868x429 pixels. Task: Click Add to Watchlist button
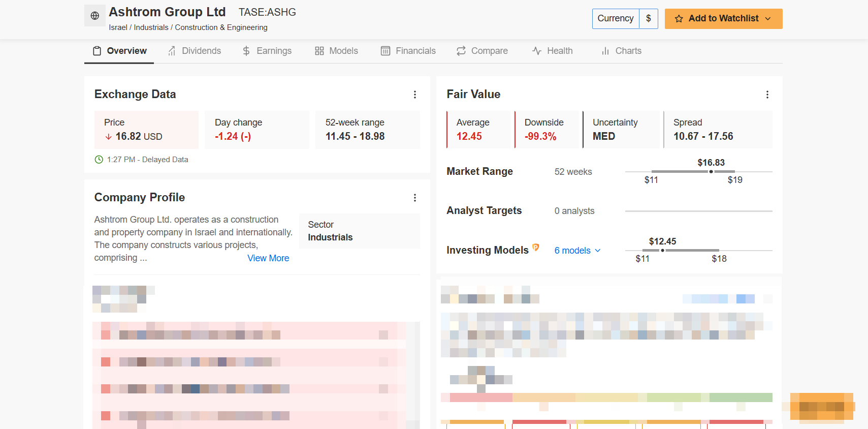(723, 18)
